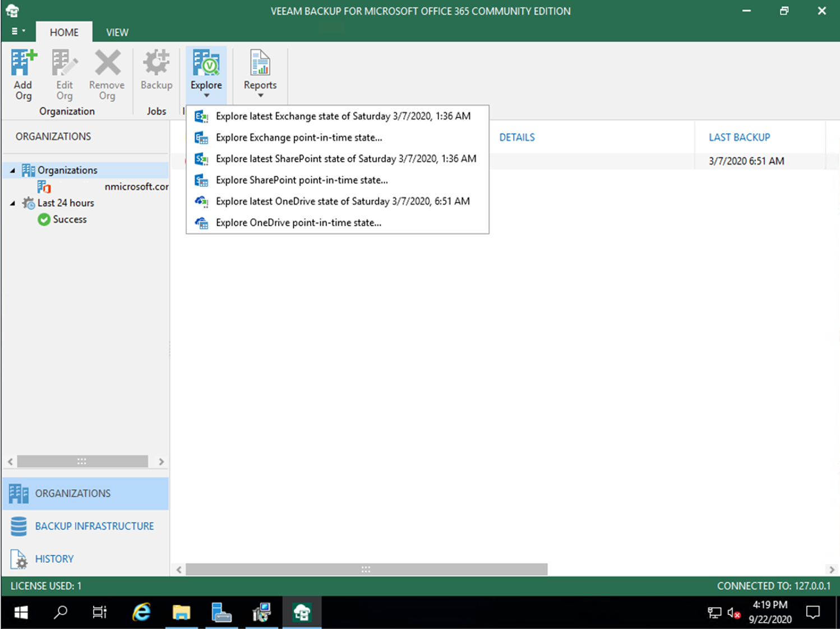Screen dimensions: 840x629
Task: Collapse the Organizations tree node
Action: (12, 170)
